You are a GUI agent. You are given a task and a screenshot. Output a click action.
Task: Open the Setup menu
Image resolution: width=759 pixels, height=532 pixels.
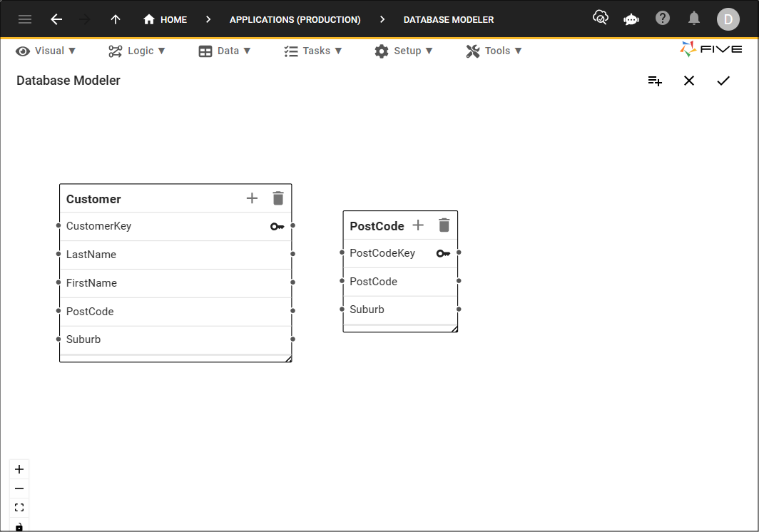click(403, 51)
